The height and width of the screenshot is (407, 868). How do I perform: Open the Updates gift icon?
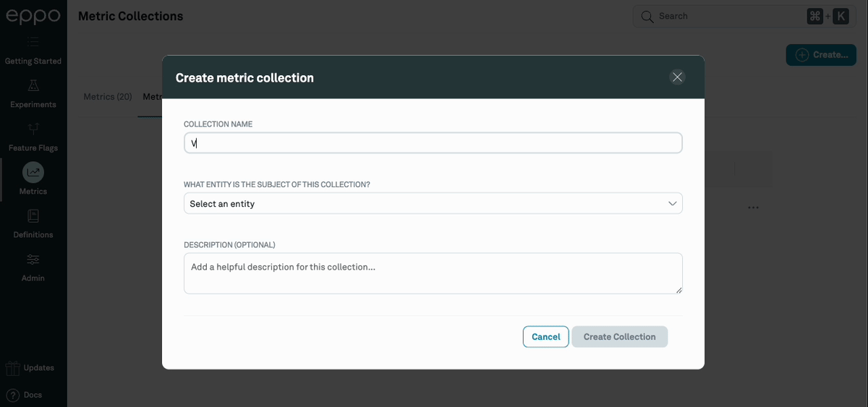12,367
